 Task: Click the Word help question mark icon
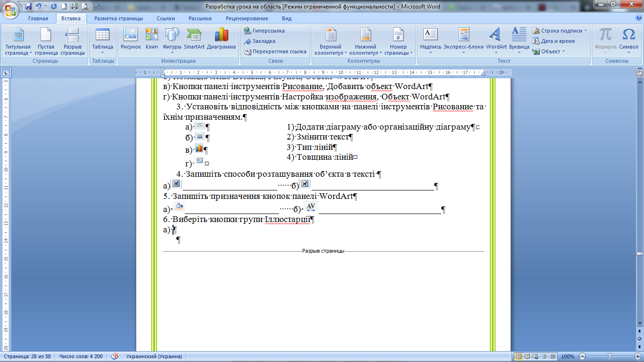point(639,18)
